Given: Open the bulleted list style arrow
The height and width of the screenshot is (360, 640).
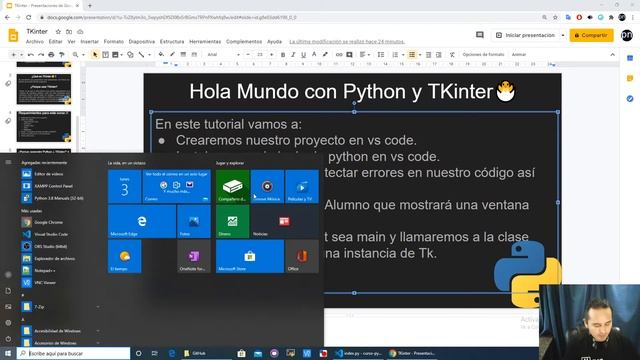Looking at the screenshot, I should coord(420,55).
